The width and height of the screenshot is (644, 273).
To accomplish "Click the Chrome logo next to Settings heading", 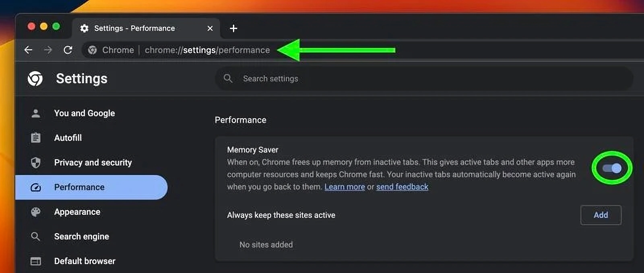I will 35,78.
